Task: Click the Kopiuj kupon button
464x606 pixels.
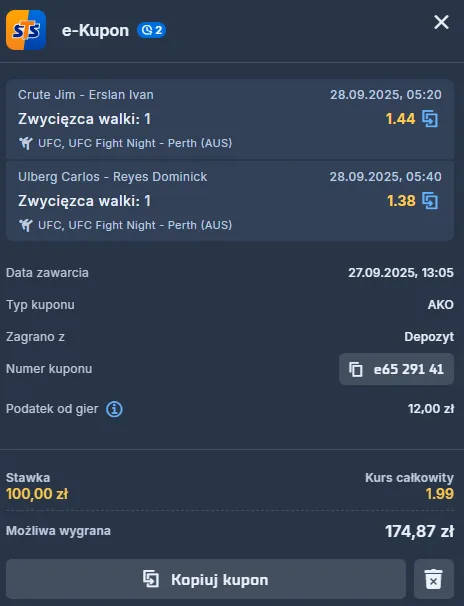Action: pyautogui.click(x=206, y=579)
